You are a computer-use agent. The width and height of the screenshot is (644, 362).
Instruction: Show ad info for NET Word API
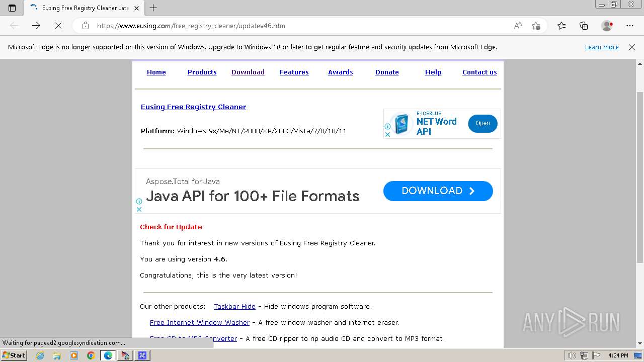[387, 126]
